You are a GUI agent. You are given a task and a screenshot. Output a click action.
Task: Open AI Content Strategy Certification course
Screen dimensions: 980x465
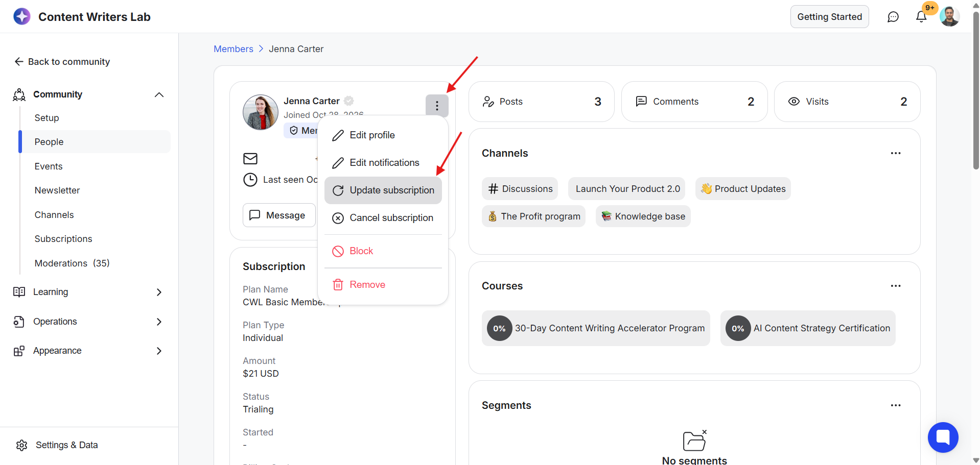point(808,328)
